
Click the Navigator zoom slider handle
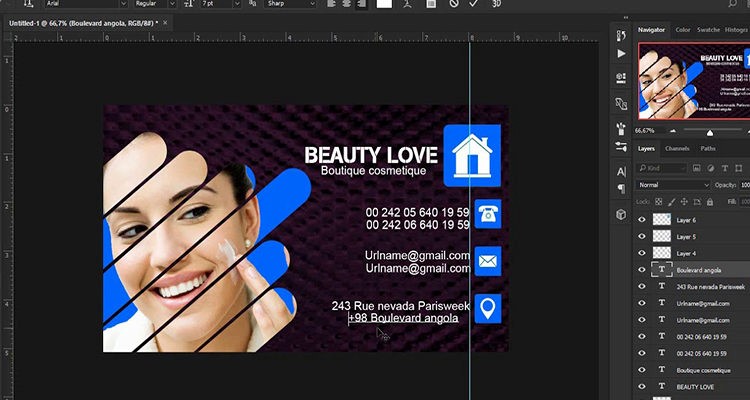[x=710, y=133]
